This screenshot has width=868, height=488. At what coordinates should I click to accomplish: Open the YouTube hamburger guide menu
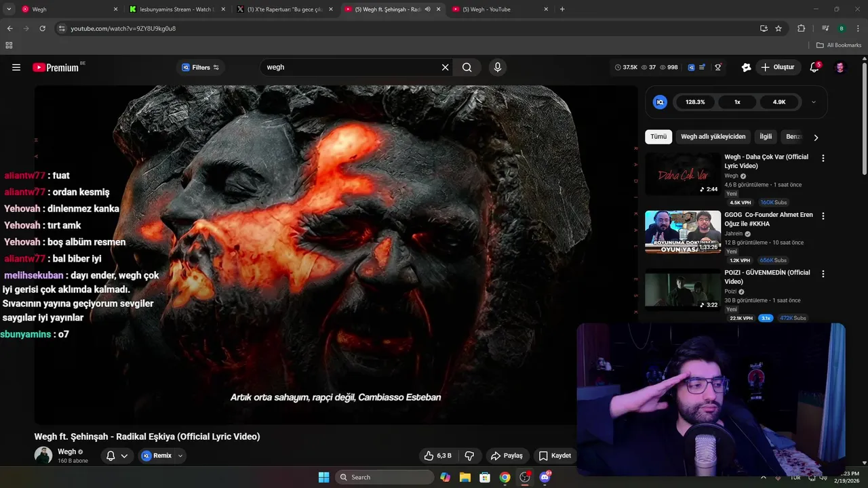[16, 67]
